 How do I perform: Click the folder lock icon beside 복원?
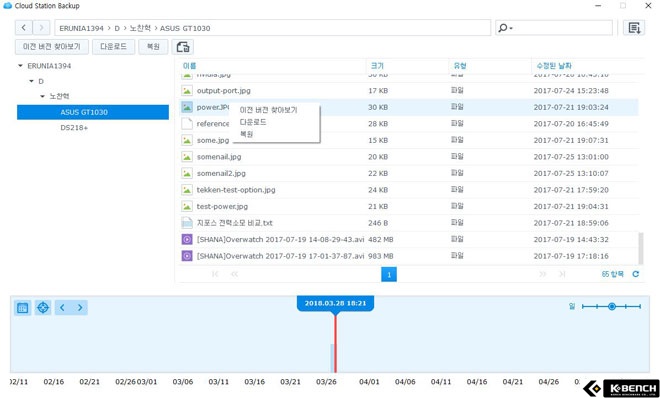click(183, 47)
